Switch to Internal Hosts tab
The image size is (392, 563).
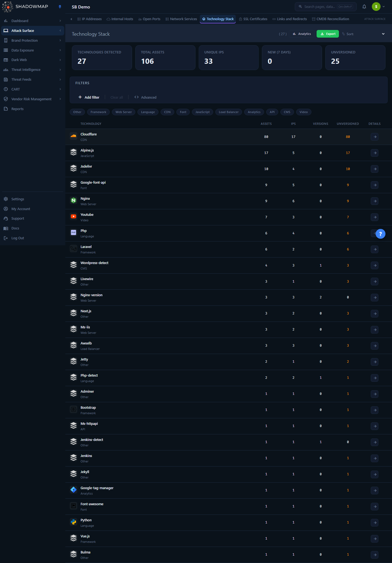(x=120, y=19)
